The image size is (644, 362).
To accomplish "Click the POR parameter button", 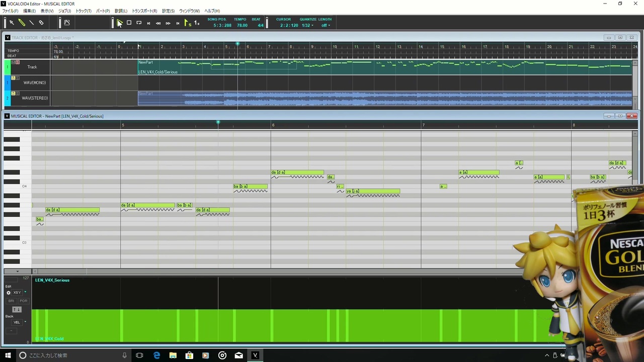I will click(x=23, y=301).
